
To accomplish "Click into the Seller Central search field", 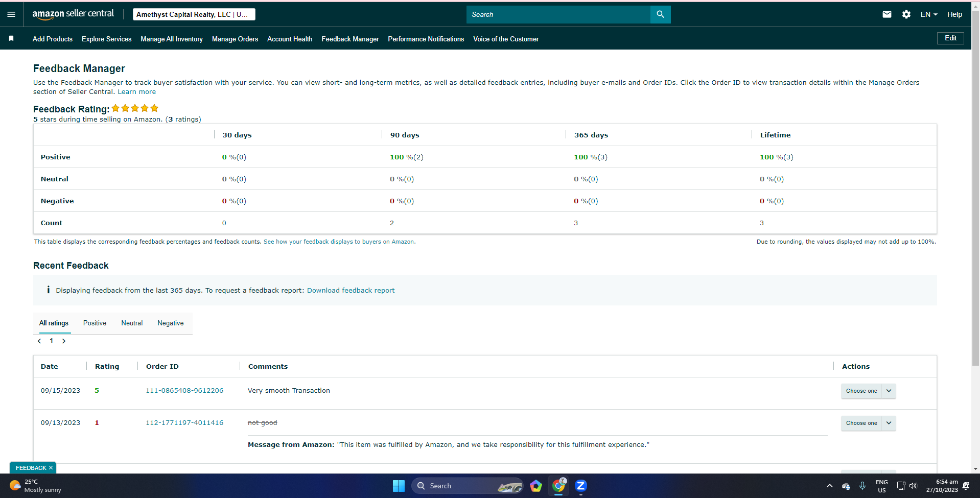I will (558, 14).
